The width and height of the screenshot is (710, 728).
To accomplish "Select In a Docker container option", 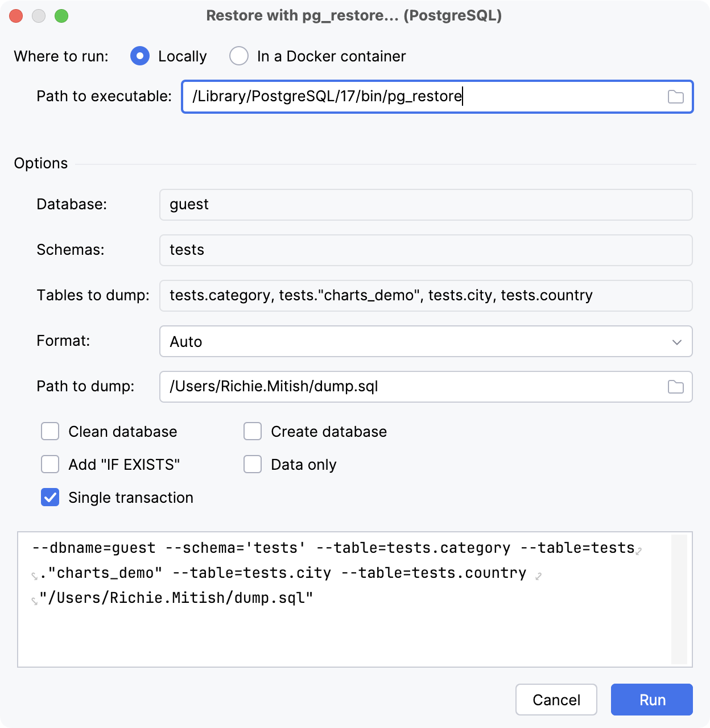I will point(239,56).
